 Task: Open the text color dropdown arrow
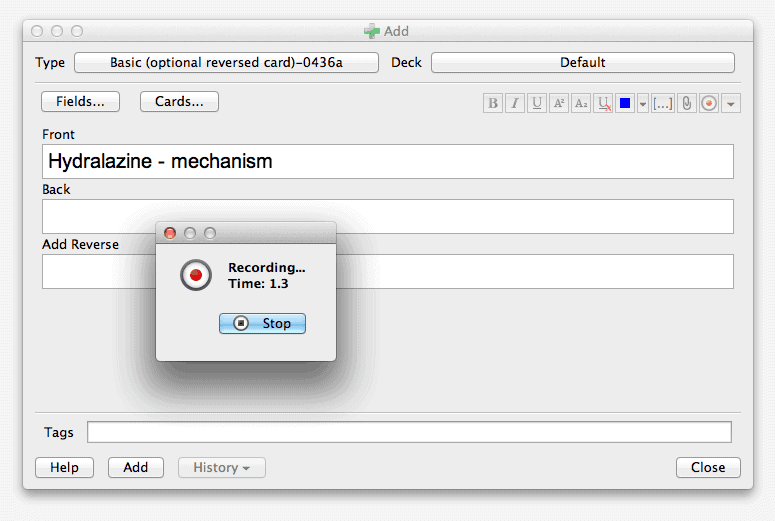point(643,103)
